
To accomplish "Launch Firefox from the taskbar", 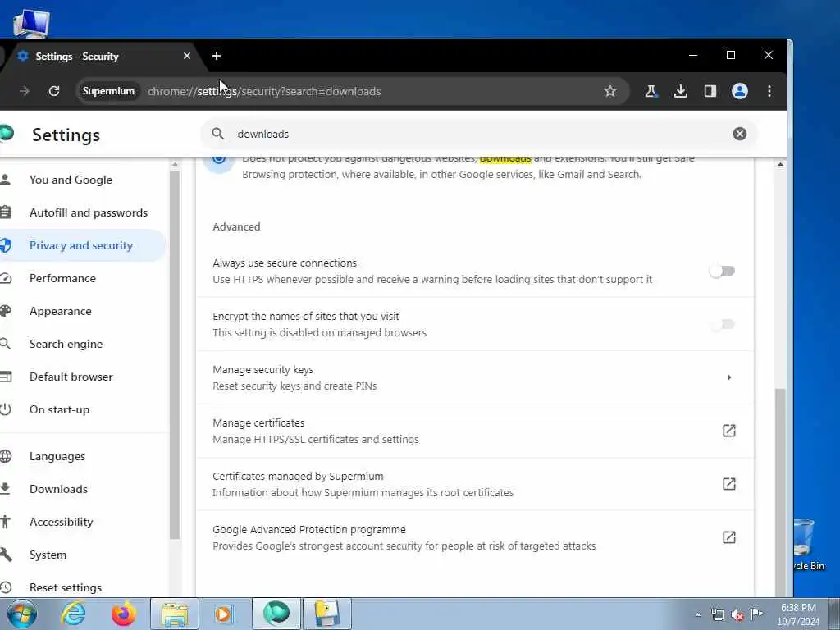I will click(123, 614).
